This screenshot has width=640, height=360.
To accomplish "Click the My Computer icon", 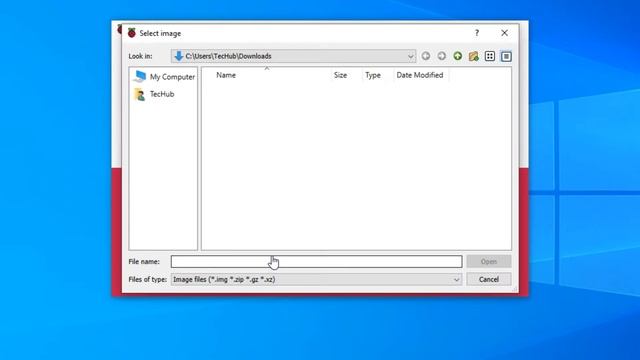I will click(140, 76).
